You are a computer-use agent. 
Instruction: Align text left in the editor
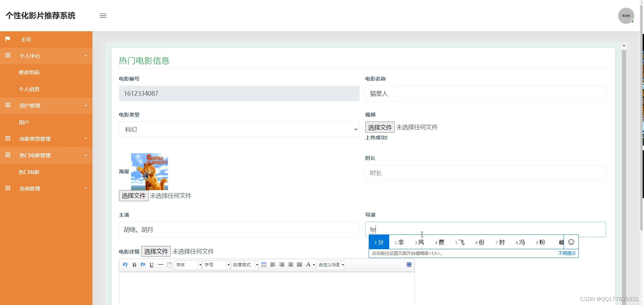point(273,265)
